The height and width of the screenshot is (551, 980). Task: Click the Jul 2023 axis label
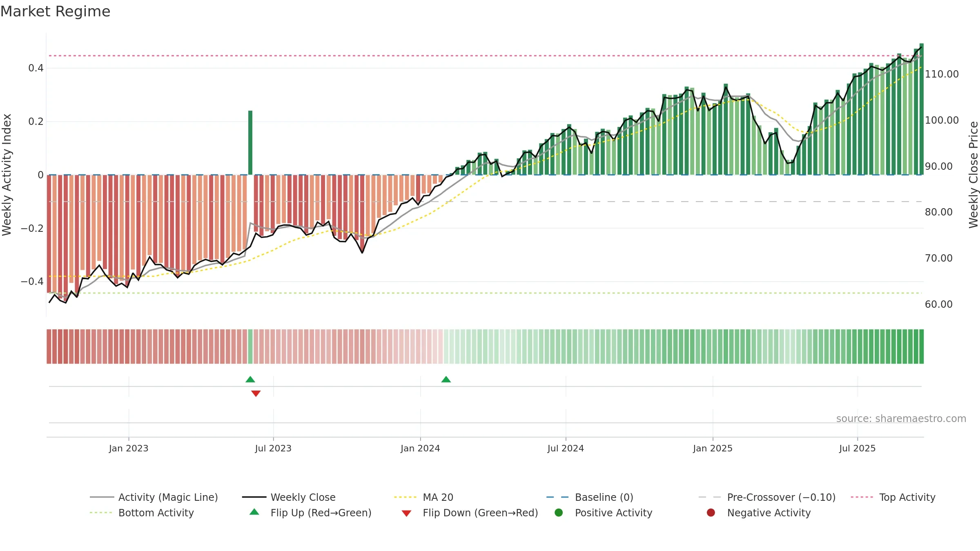[x=273, y=448]
